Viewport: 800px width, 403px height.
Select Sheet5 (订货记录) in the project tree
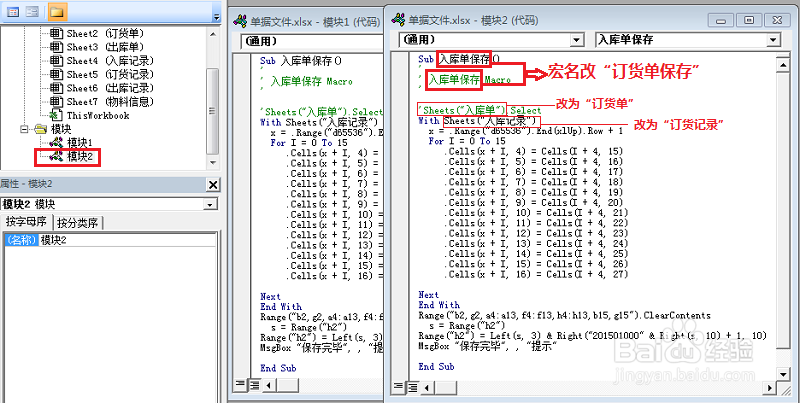point(102,74)
